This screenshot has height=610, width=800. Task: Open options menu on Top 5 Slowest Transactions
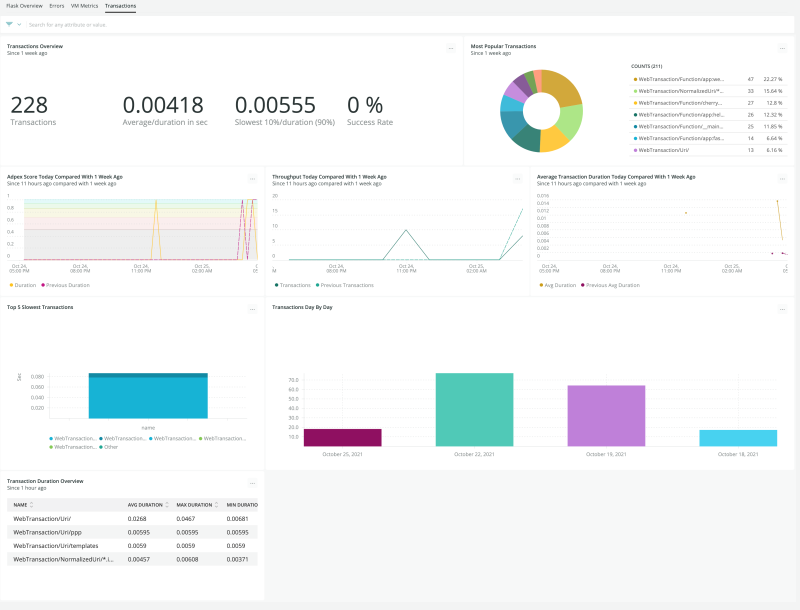(253, 308)
